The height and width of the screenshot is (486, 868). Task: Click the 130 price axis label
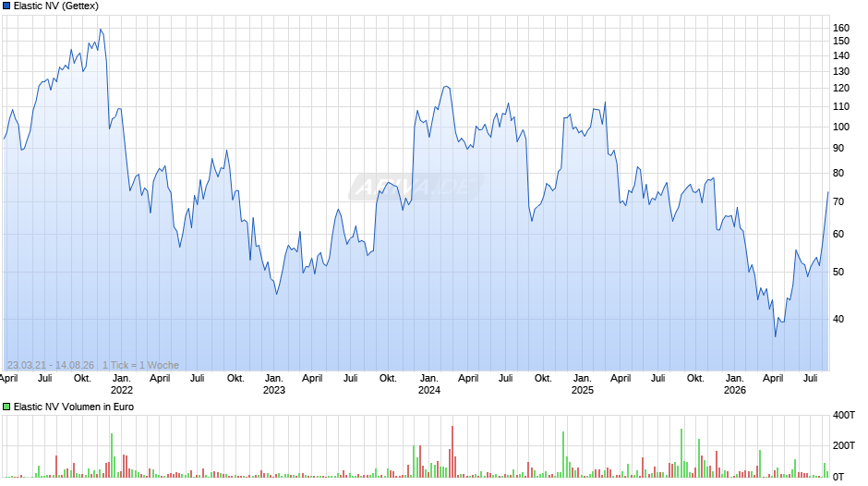click(x=841, y=71)
